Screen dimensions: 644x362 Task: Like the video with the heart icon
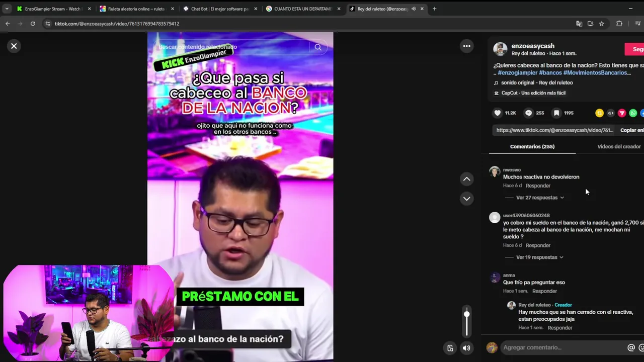pyautogui.click(x=498, y=113)
